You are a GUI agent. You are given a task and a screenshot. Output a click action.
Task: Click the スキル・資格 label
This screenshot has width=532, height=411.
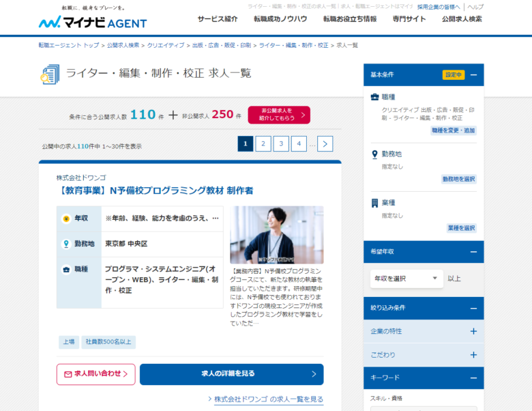tap(386, 399)
